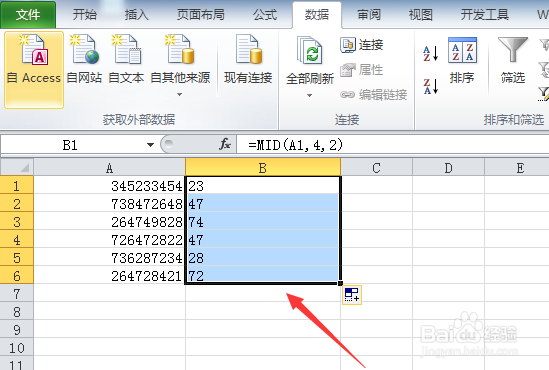
Task: Select column A header
Action: [110, 168]
